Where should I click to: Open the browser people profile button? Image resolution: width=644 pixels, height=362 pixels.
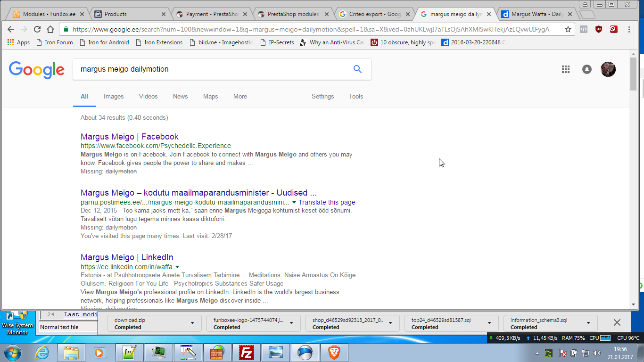(x=585, y=4)
